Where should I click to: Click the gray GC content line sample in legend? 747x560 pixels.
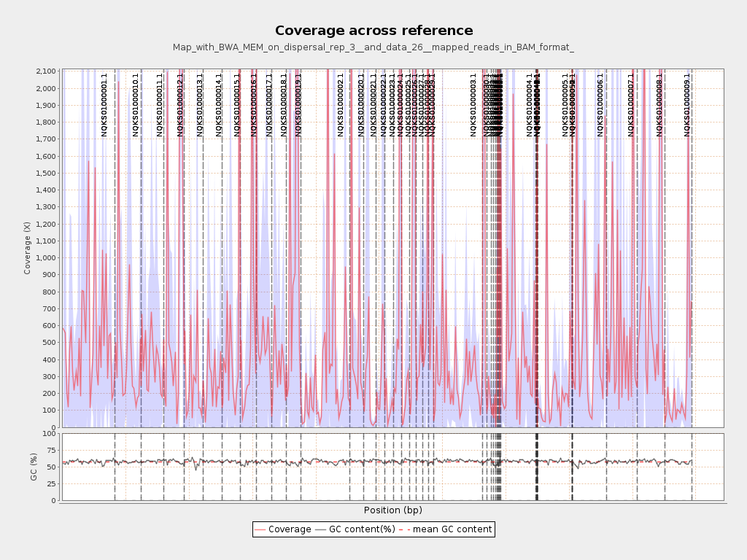click(x=321, y=529)
